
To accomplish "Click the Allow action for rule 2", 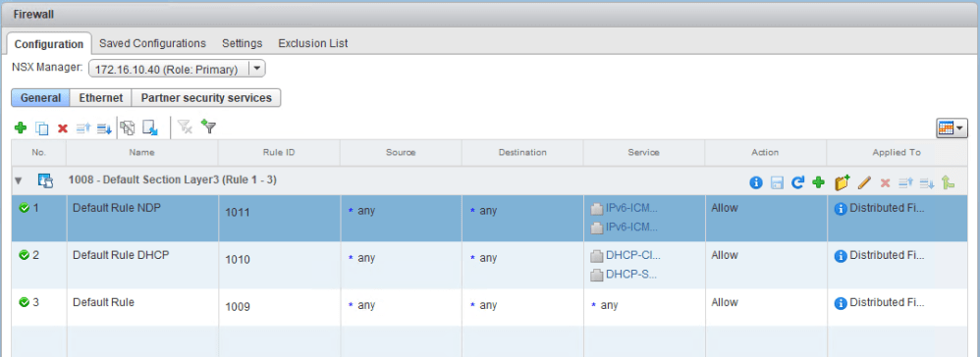I will tap(725, 255).
